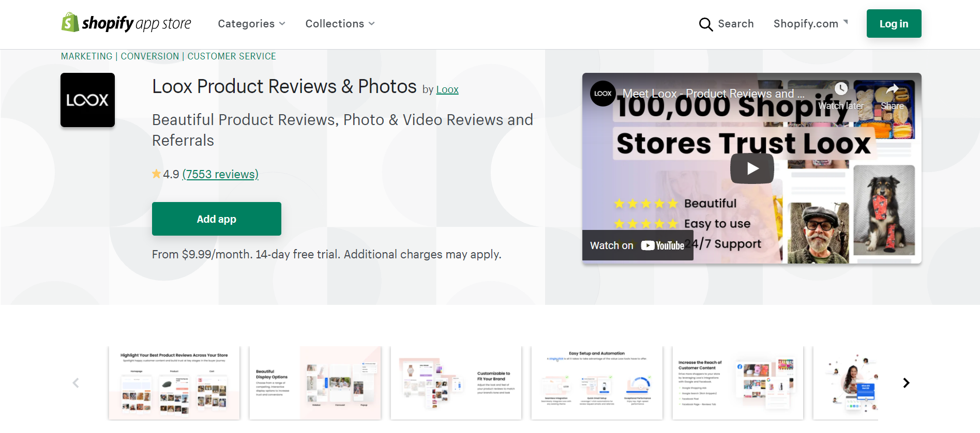
Task: Select the Loox Product Reviews & Photos title
Action: coord(284,86)
